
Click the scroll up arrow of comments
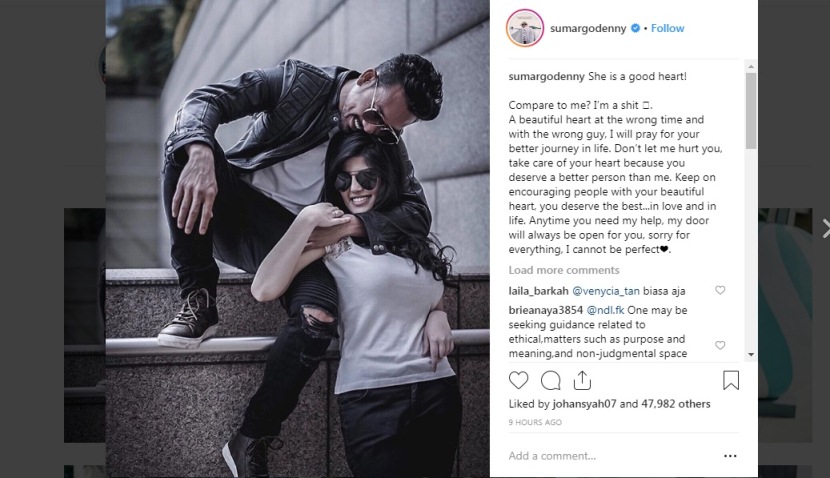click(751, 67)
